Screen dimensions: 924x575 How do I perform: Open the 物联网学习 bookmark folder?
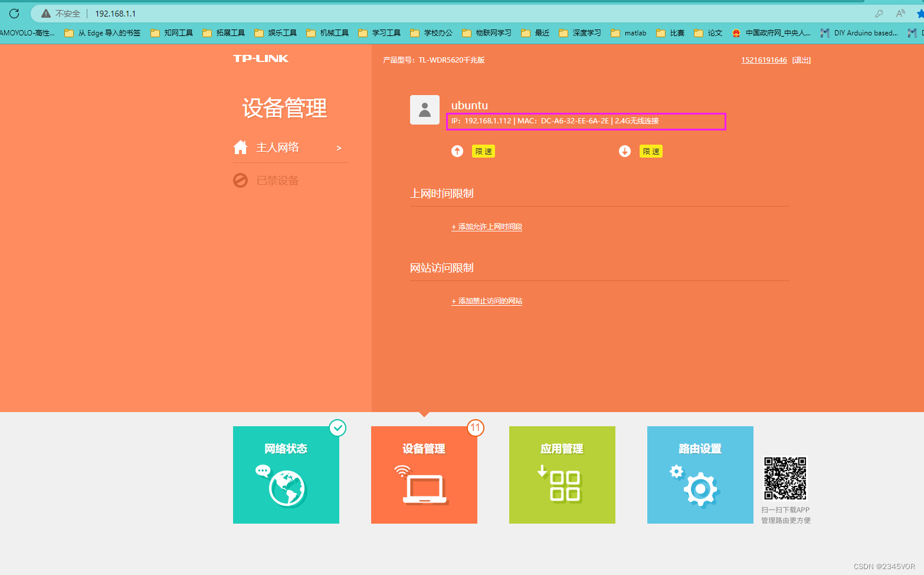click(x=487, y=33)
